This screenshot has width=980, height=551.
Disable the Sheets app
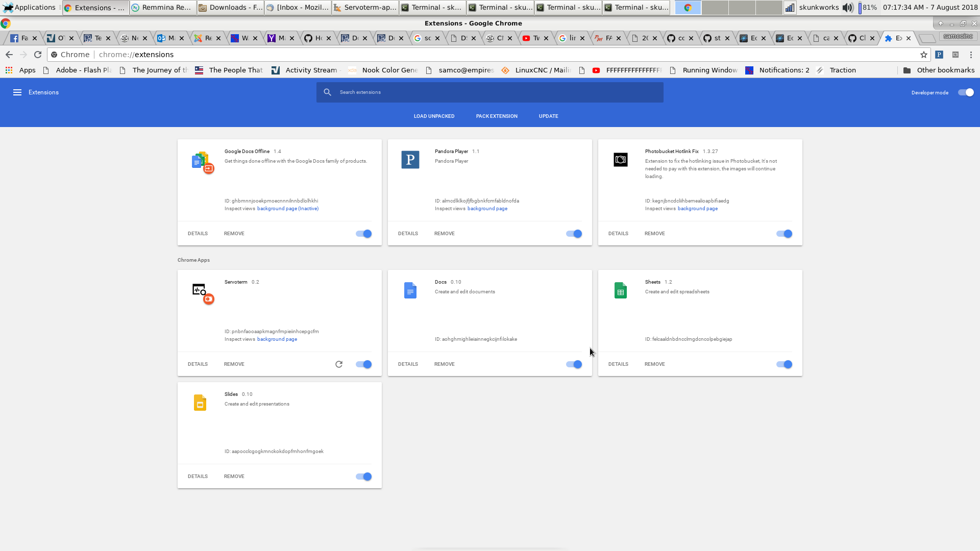[785, 364]
